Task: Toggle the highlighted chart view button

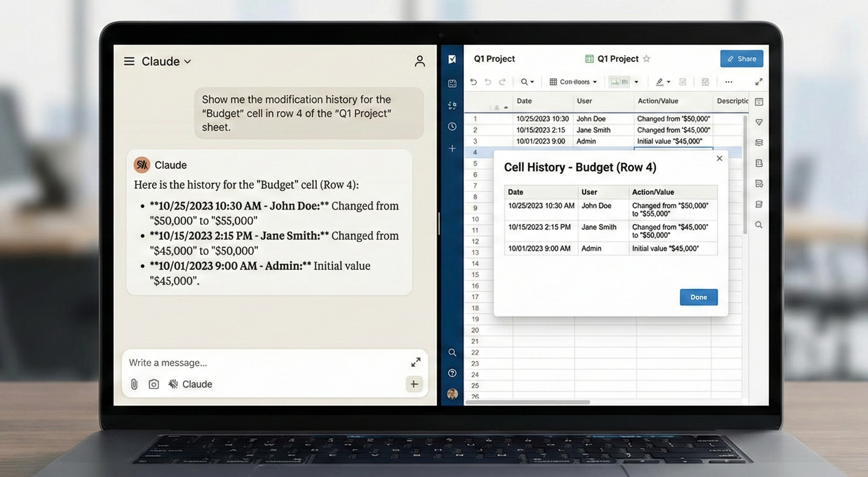Action: pyautogui.click(x=619, y=82)
